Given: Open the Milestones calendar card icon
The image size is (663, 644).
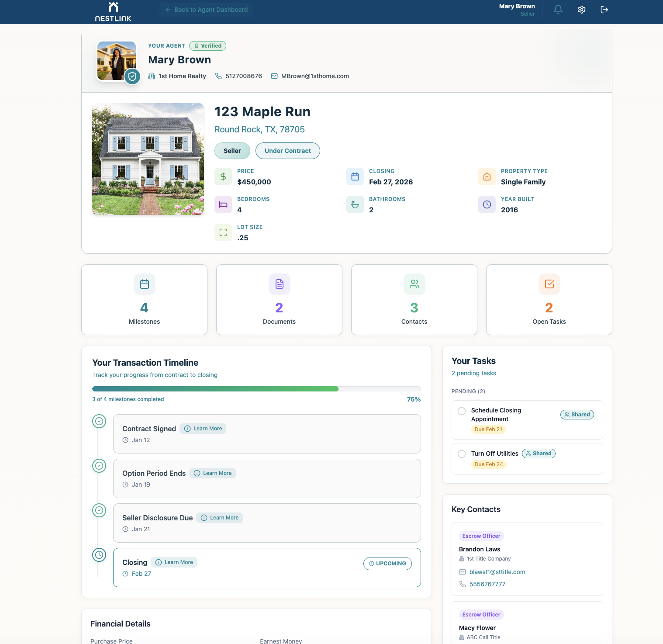Looking at the screenshot, I should (144, 284).
